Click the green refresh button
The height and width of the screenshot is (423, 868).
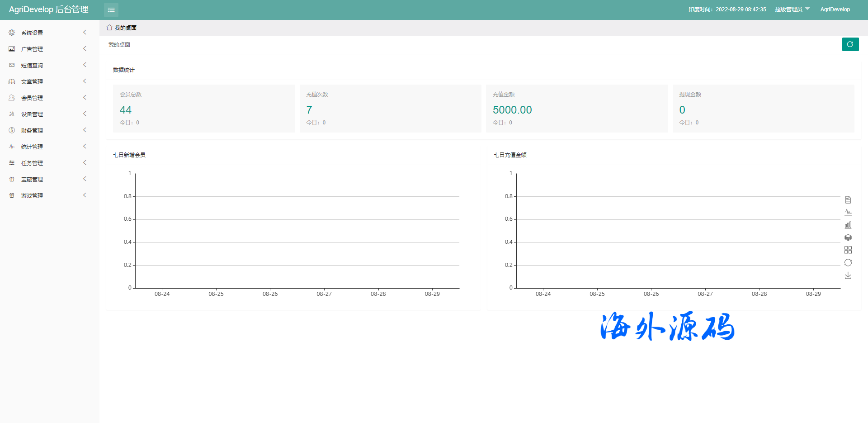coord(850,44)
